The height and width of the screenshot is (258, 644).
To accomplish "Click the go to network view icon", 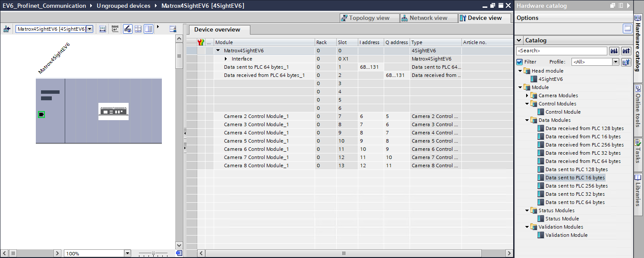I will [x=7, y=29].
